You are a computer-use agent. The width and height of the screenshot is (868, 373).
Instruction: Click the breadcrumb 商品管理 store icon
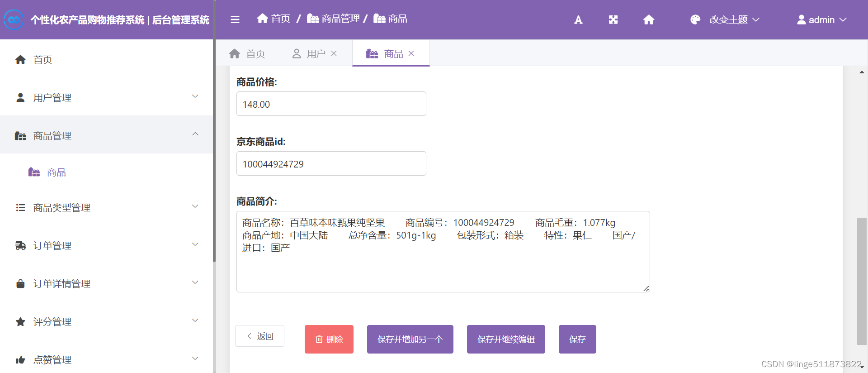click(x=313, y=18)
